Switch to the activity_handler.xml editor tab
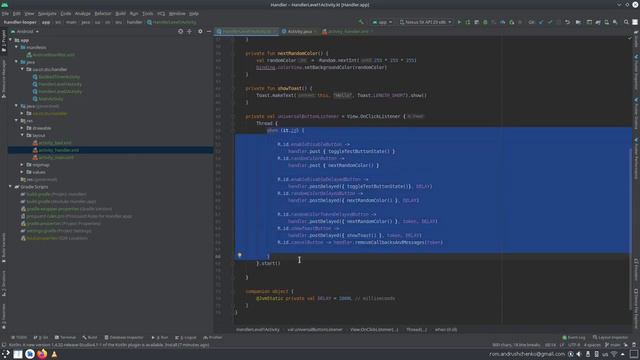 coord(348,31)
